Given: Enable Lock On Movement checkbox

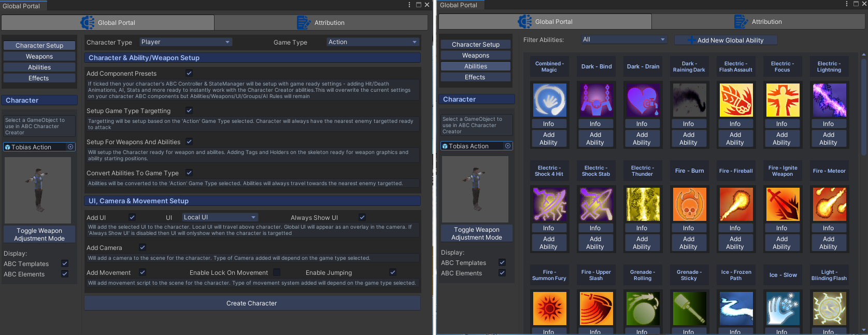Looking at the screenshot, I should 277,272.
